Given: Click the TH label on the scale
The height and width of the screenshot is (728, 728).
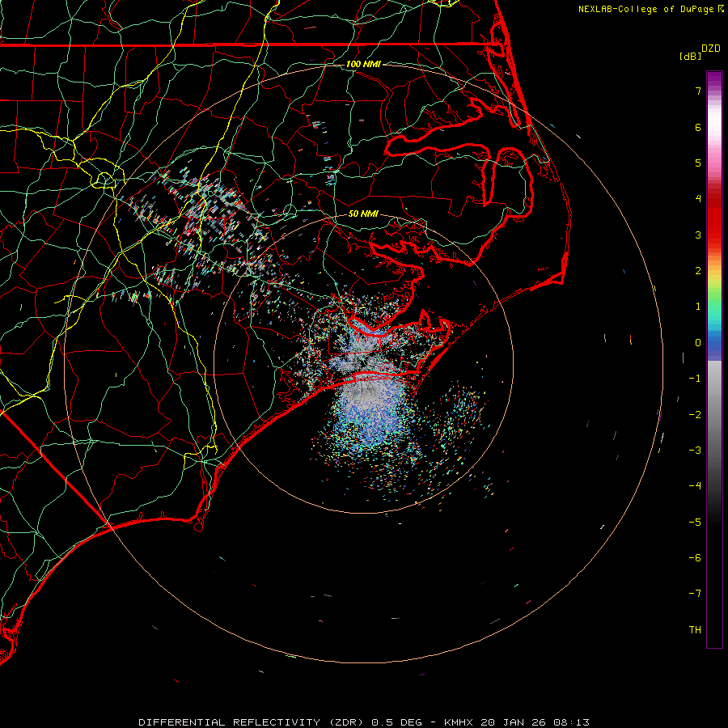Looking at the screenshot, I should [695, 629].
